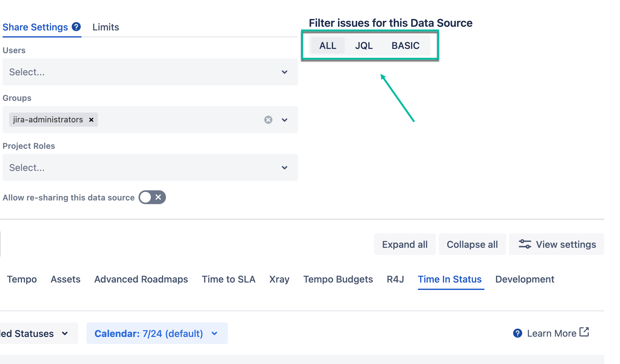
Task: Expand the Statuses selector
Action: (x=65, y=333)
